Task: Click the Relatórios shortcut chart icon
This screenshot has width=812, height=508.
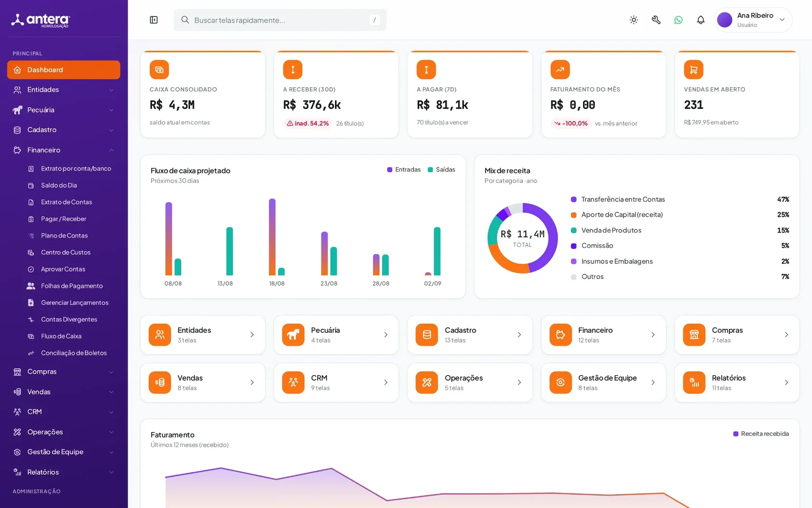Action: (694, 383)
